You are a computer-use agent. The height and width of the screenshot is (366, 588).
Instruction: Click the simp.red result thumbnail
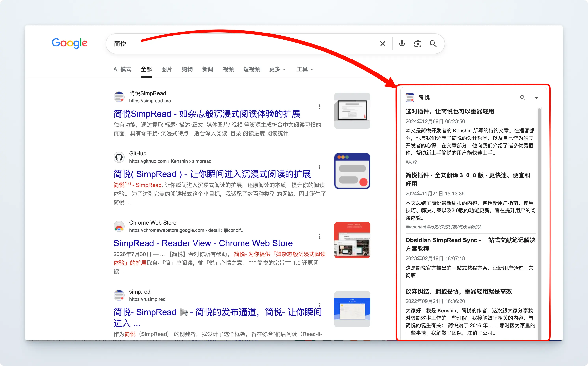(352, 309)
